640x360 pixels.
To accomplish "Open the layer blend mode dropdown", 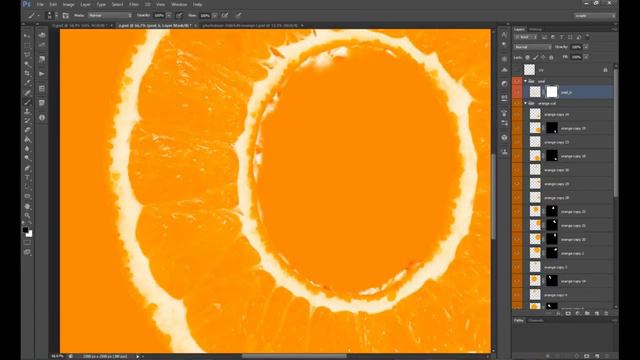I will coord(533,47).
